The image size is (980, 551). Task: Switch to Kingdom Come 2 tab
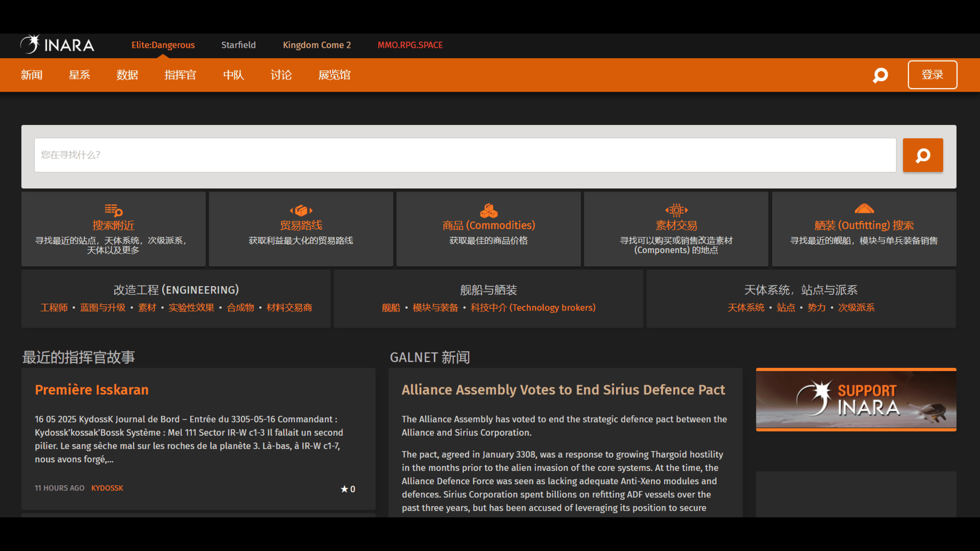[x=317, y=45]
